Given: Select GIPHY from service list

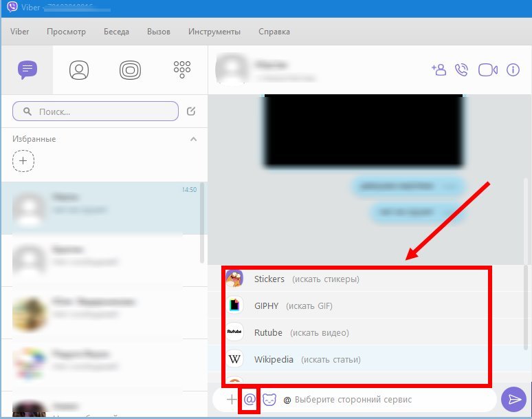Looking at the screenshot, I should click(269, 305).
